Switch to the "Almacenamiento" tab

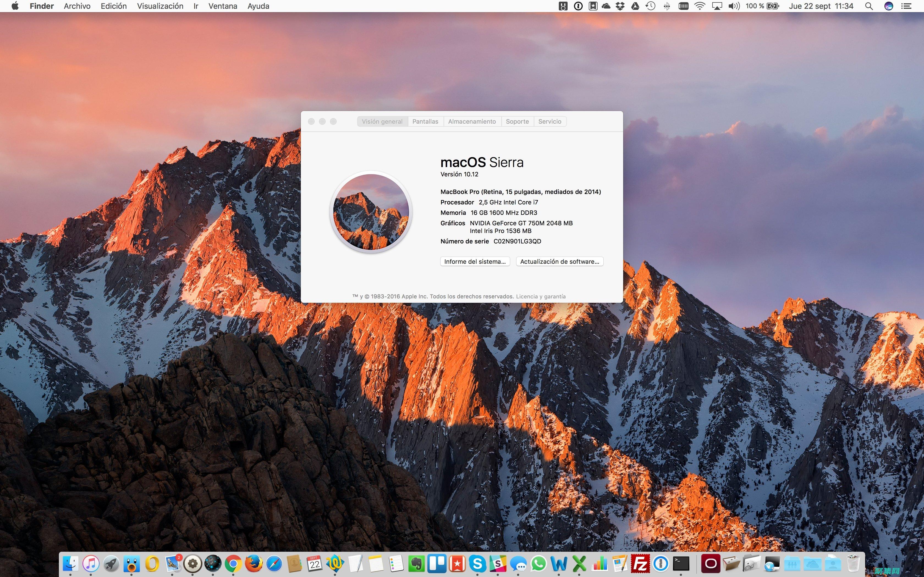click(472, 121)
